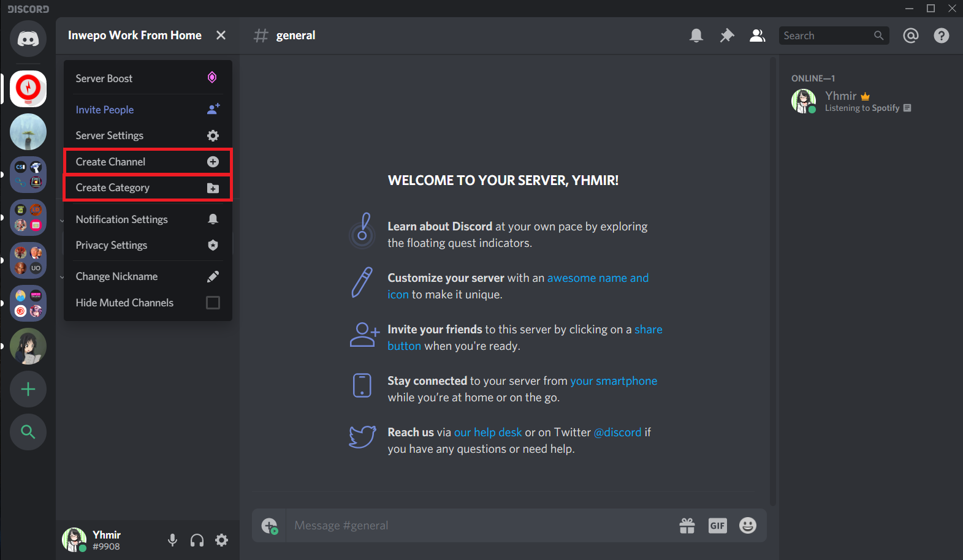963x560 pixels.
Task: Attach a file with the plus icon
Action: point(270,526)
